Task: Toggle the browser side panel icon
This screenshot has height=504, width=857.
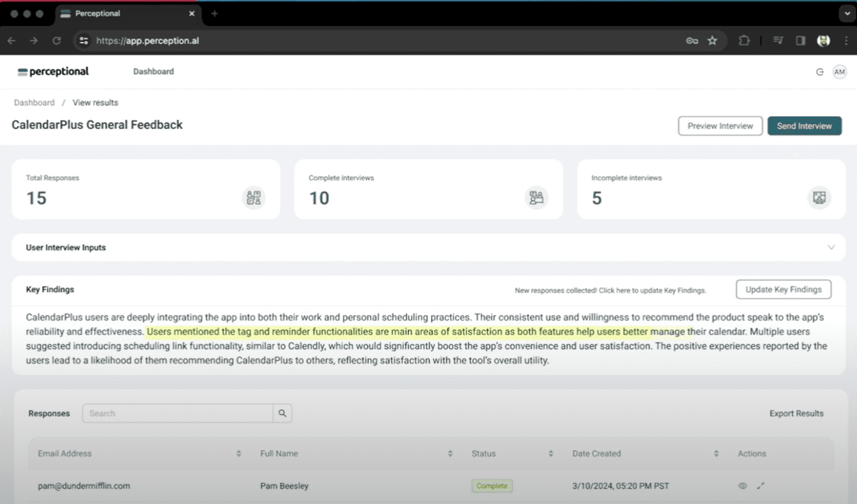Action: [x=800, y=41]
